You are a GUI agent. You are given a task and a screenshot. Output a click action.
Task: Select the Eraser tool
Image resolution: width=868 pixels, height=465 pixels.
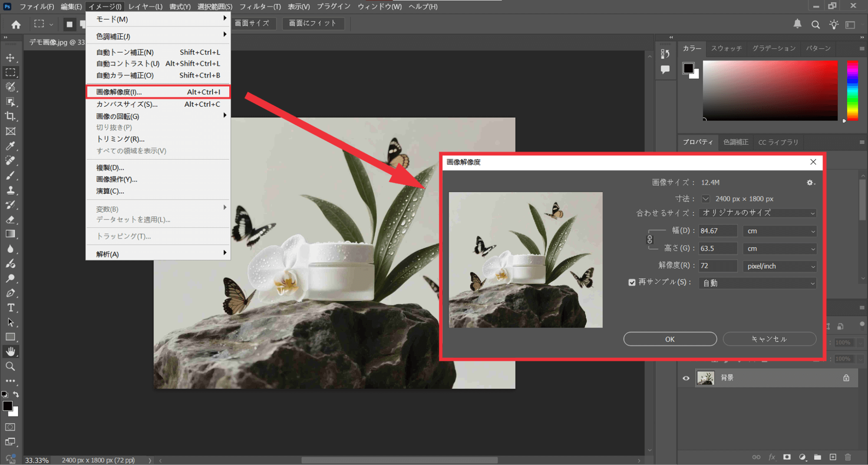pos(10,220)
